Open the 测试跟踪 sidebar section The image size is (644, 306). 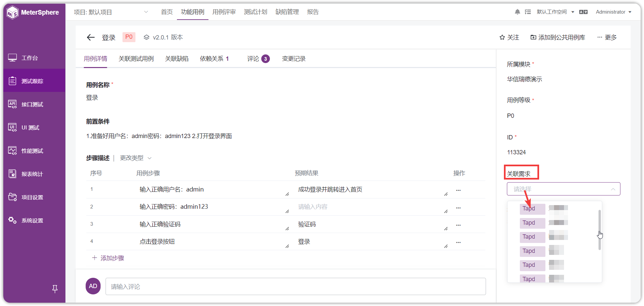(x=34, y=81)
